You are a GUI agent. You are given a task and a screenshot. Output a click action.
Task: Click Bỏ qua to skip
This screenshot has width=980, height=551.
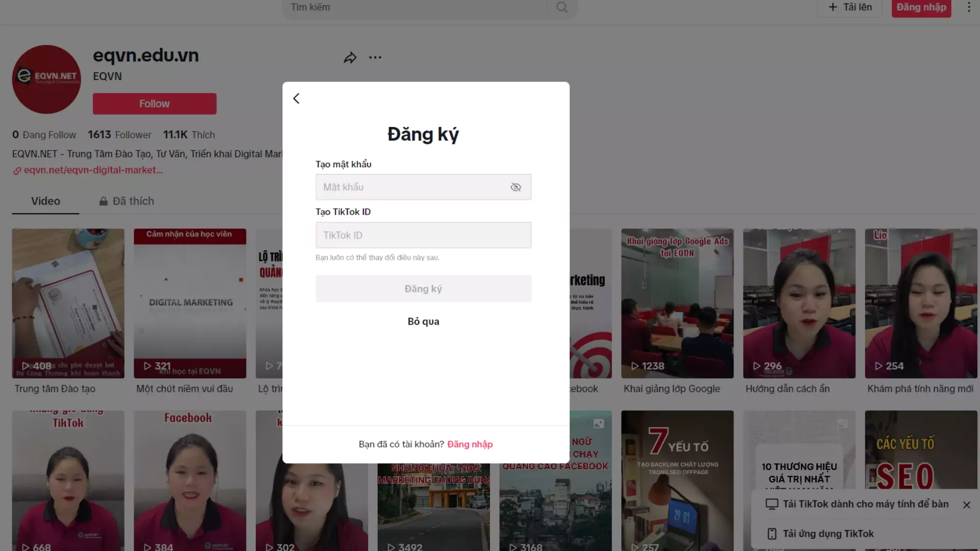[x=423, y=321]
